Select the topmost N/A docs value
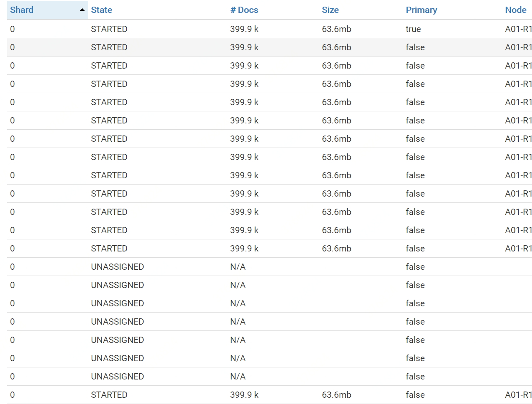 click(x=238, y=267)
